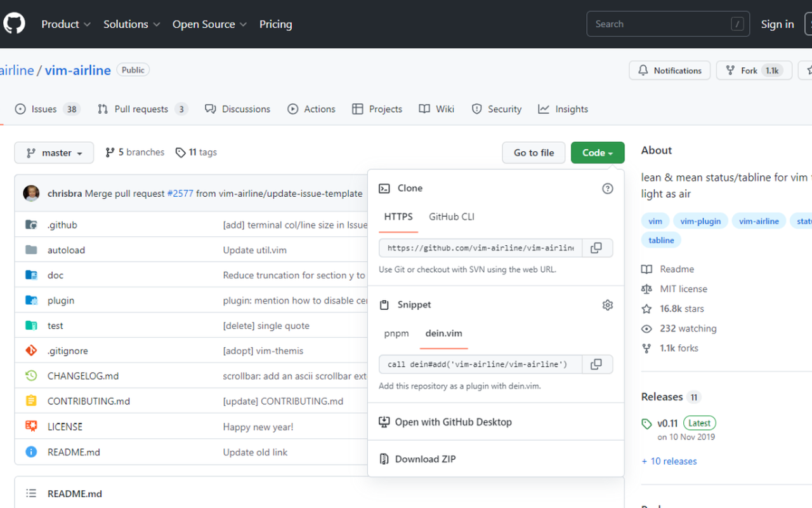
Task: Open the Solutions dropdown menu
Action: point(131,24)
